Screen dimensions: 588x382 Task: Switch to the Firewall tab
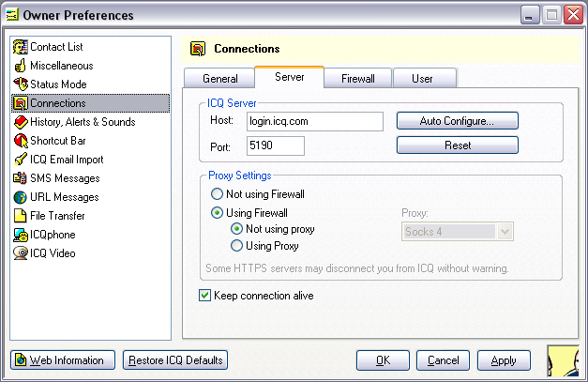click(x=357, y=79)
